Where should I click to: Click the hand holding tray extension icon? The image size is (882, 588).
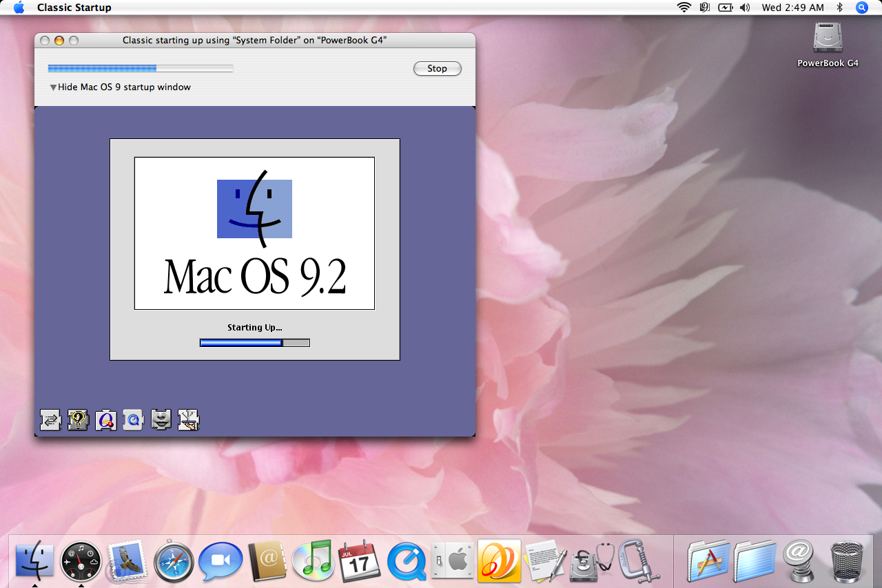(188, 420)
